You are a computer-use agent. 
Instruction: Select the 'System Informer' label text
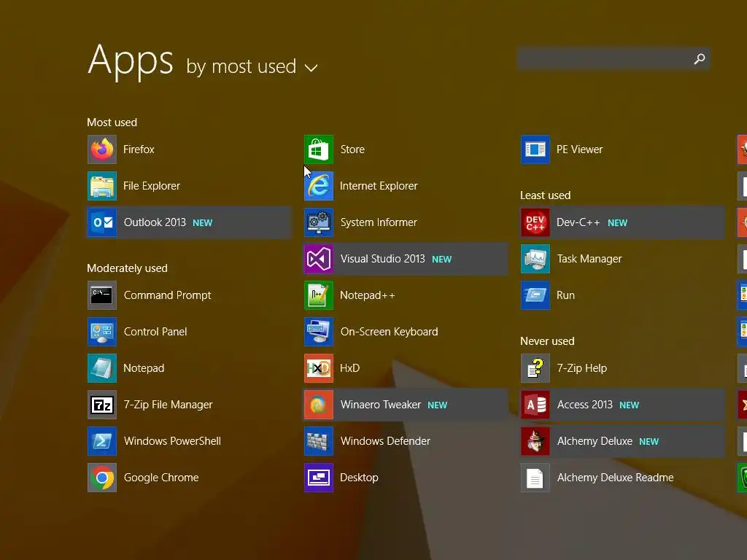pos(379,222)
